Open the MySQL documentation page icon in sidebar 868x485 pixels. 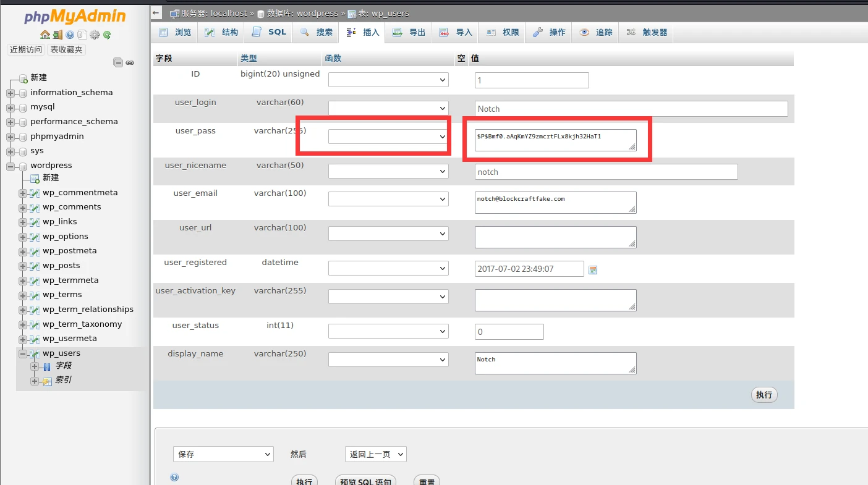pyautogui.click(x=82, y=35)
